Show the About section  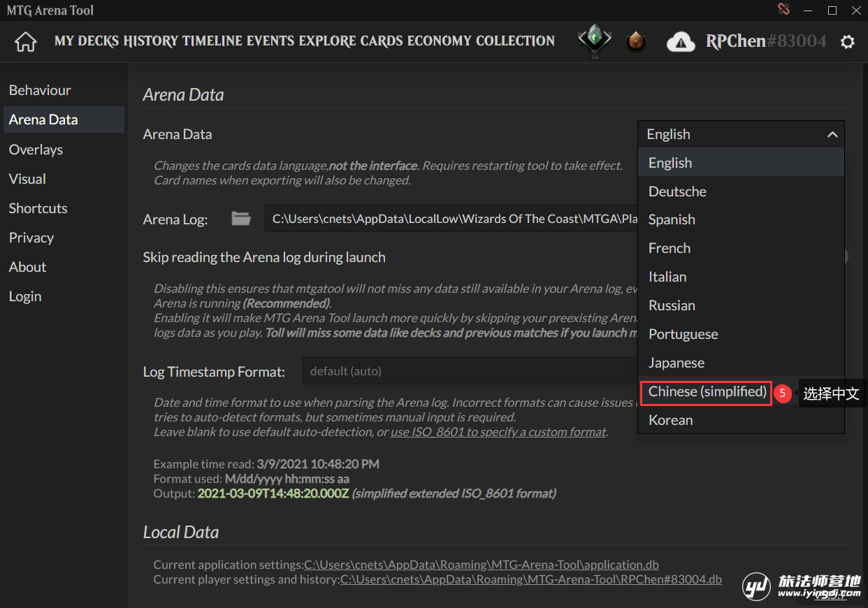[x=64, y=267]
